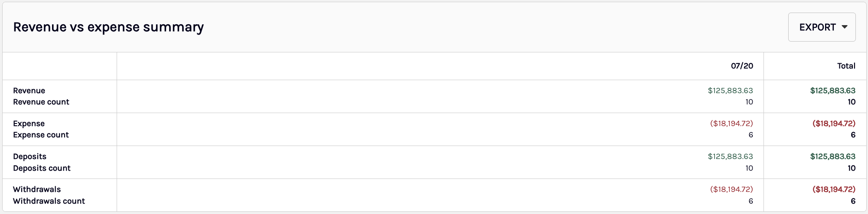868x214 pixels.
Task: Click the Deposits count label
Action: point(42,168)
